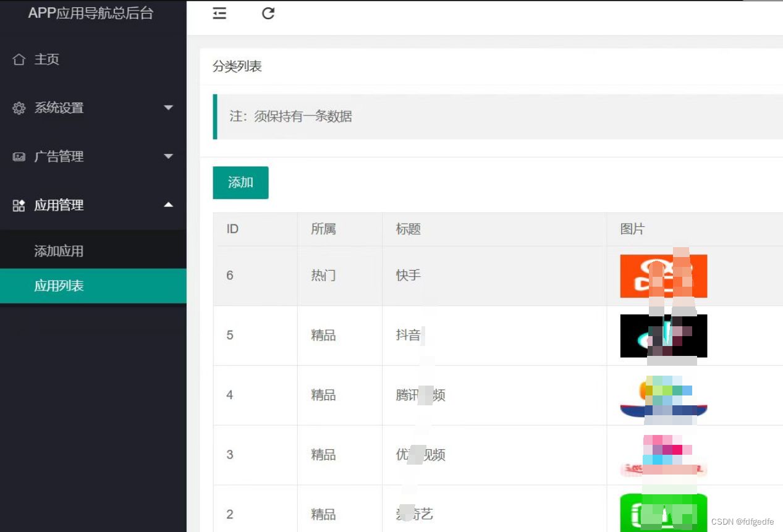Click the 优酷视频 thumbnail image
The image size is (783, 532).
663,455
